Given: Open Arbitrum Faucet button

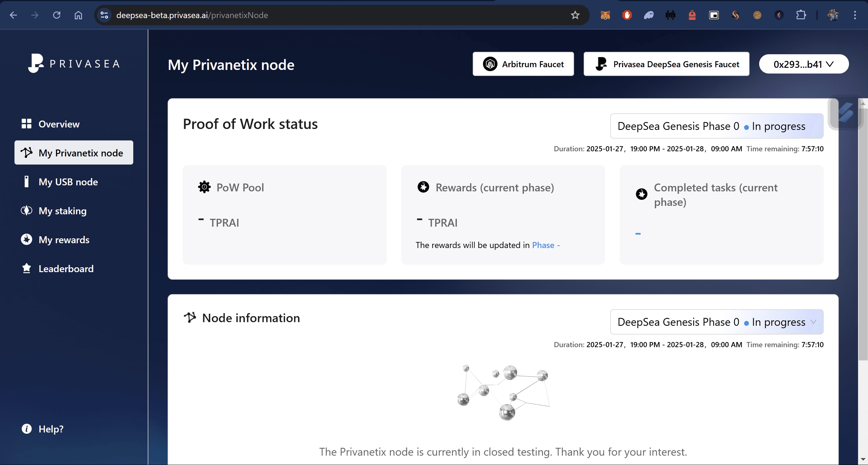Looking at the screenshot, I should coord(523,64).
